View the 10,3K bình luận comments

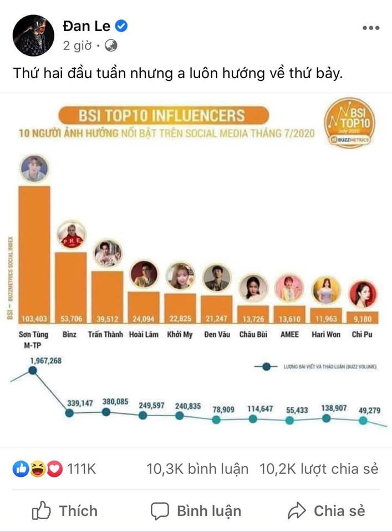[197, 469]
